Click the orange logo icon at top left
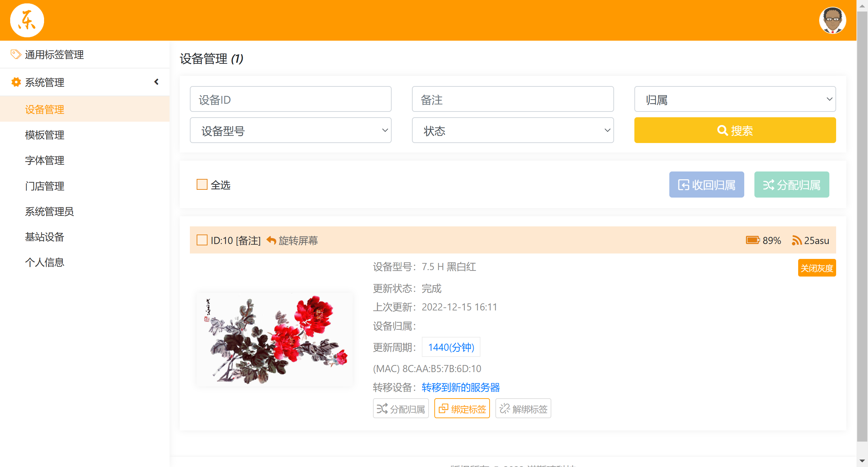This screenshot has width=868, height=467. 27,20
